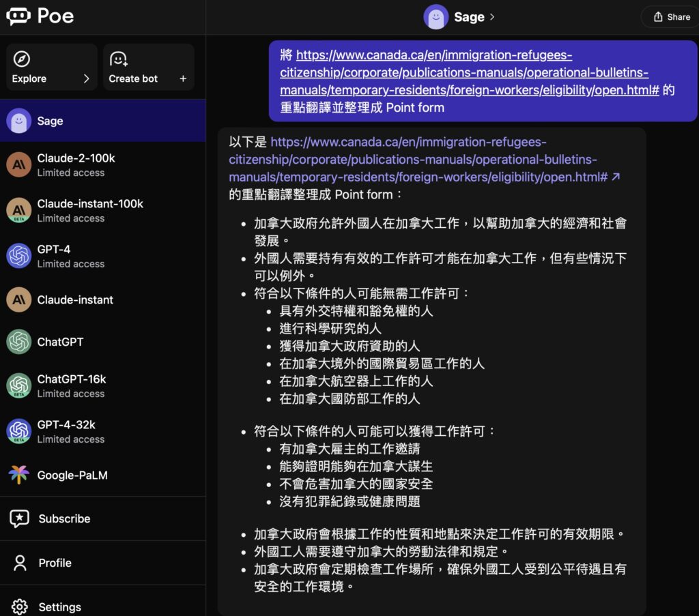
Task: Open canada.ca link in Sage reply
Action: coord(418,160)
